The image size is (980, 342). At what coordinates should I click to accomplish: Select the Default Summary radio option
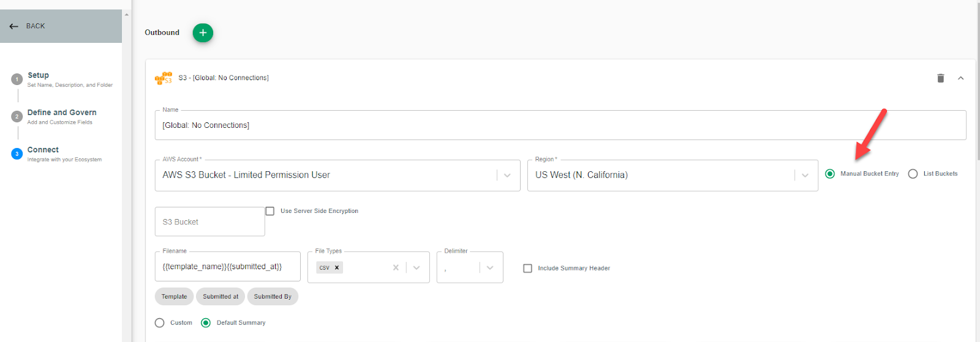206,322
